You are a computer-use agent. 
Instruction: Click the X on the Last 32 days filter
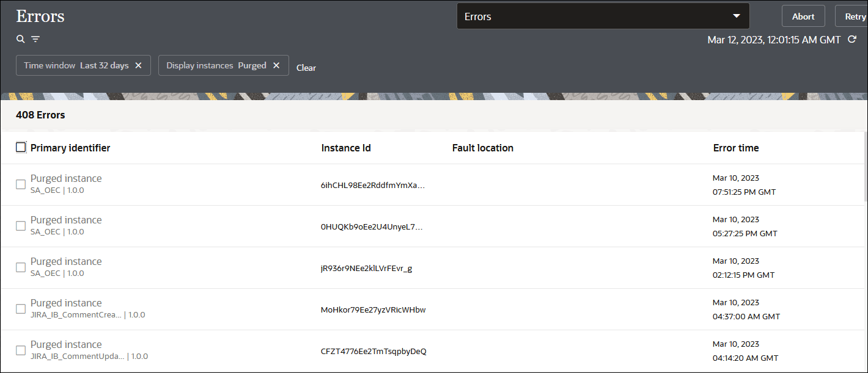138,65
